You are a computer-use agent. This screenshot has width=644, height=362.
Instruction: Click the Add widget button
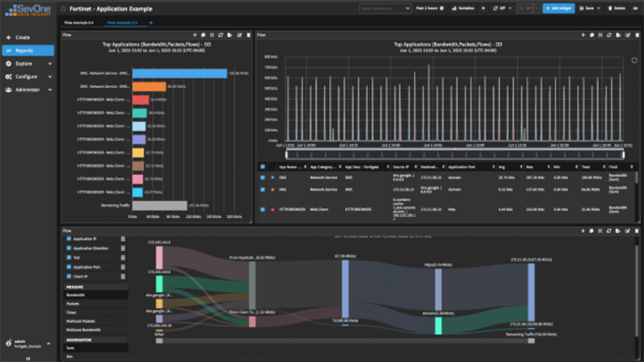[x=558, y=8]
